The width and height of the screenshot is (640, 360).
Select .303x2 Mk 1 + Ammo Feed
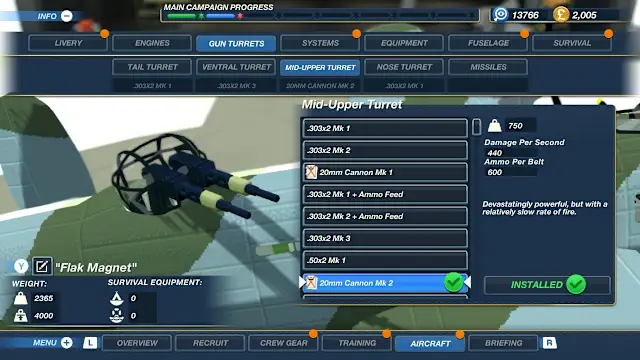[x=385, y=194]
